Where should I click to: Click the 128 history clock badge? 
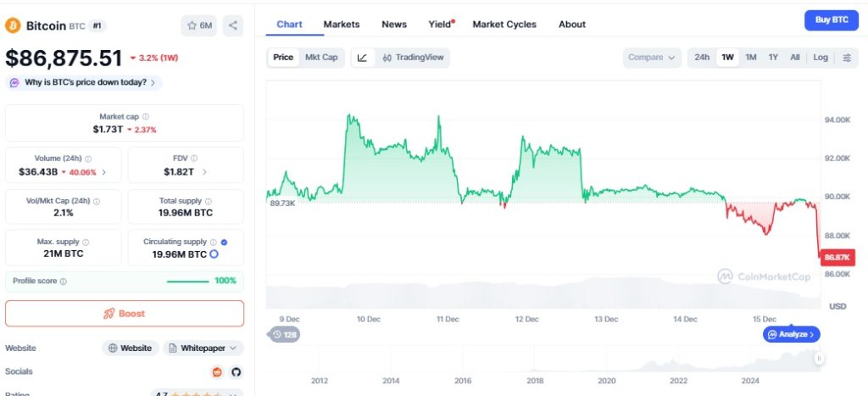(x=285, y=335)
